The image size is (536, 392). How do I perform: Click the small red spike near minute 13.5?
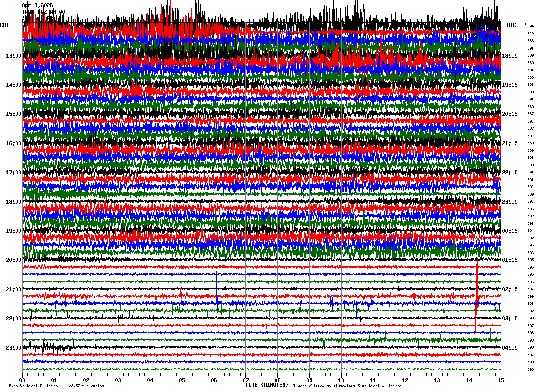[453, 290]
